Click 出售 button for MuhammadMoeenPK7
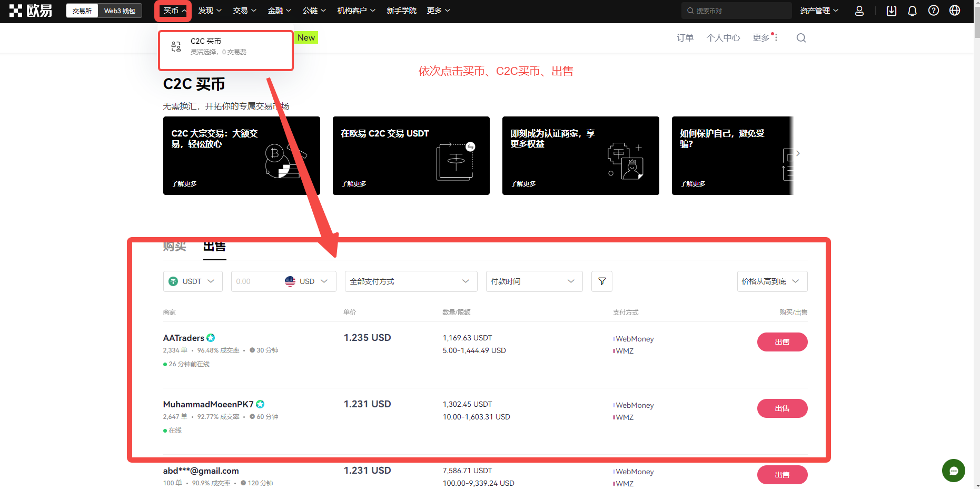Viewport: 980px width, 489px height. click(x=782, y=408)
